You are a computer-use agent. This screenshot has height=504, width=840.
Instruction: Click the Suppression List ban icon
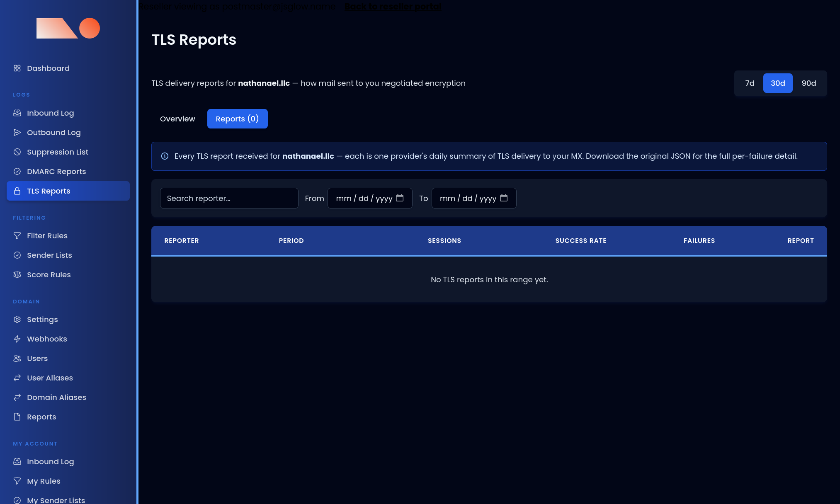pos(17,152)
